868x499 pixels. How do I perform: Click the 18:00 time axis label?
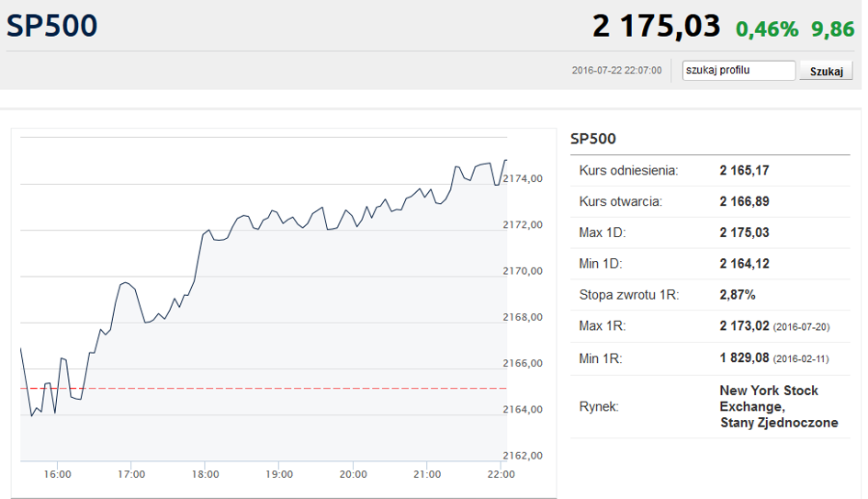click(206, 474)
